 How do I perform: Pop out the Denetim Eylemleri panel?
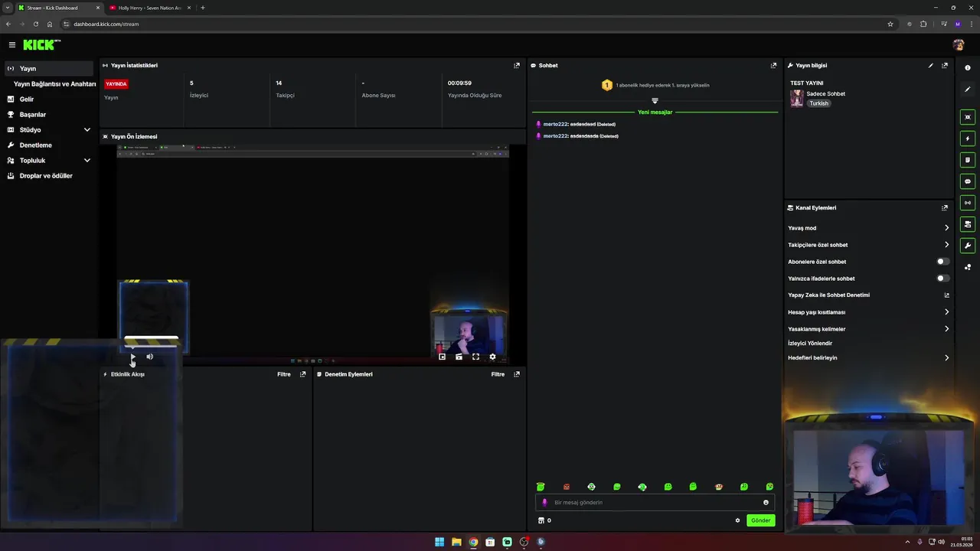click(x=517, y=374)
